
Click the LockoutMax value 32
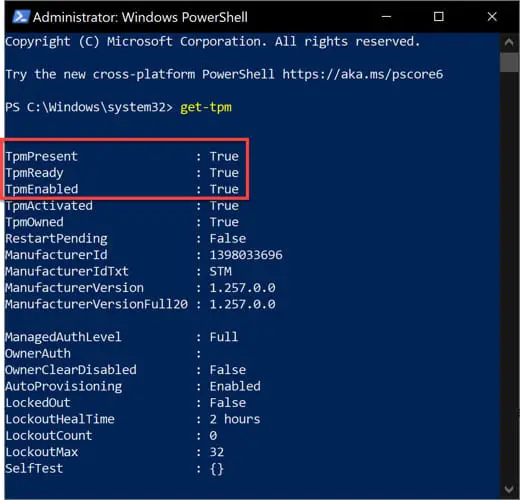[217, 452]
